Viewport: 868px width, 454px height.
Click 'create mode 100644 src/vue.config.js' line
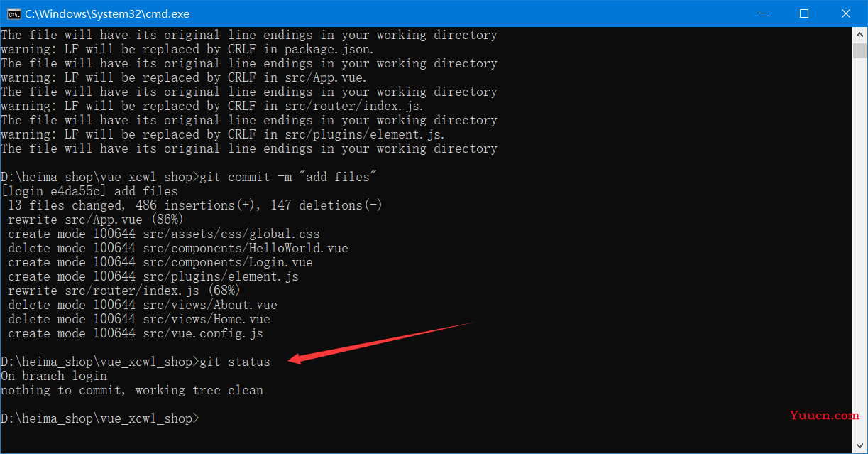(x=136, y=333)
